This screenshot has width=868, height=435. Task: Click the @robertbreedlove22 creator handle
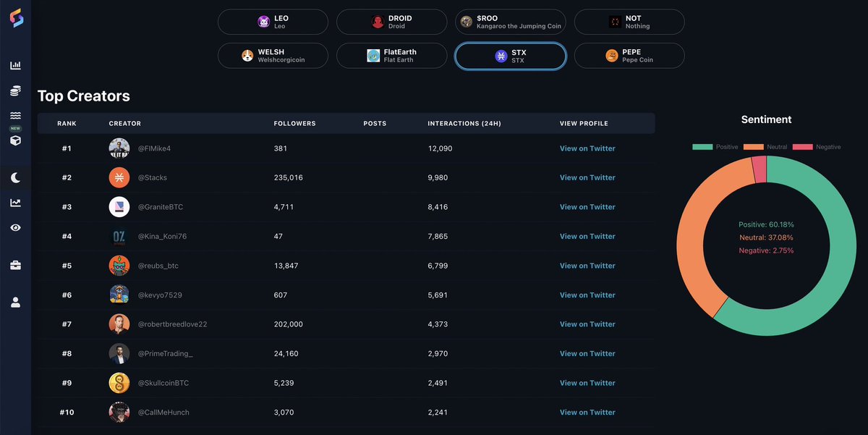point(173,324)
